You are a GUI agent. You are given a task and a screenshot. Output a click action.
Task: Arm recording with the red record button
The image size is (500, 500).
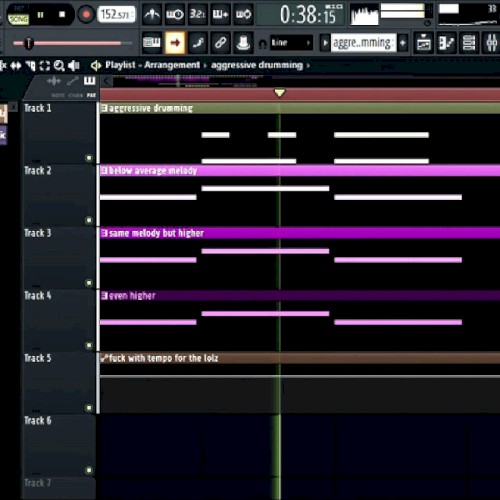coord(86,15)
